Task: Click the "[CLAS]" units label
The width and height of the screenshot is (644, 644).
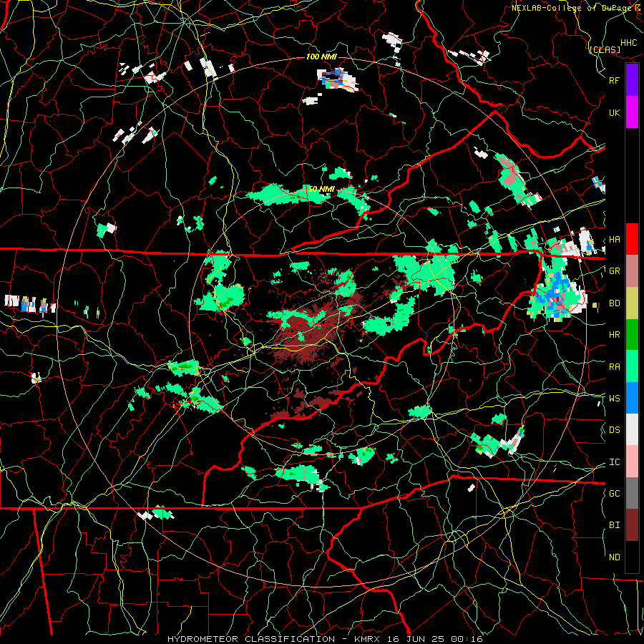Action: [x=605, y=49]
